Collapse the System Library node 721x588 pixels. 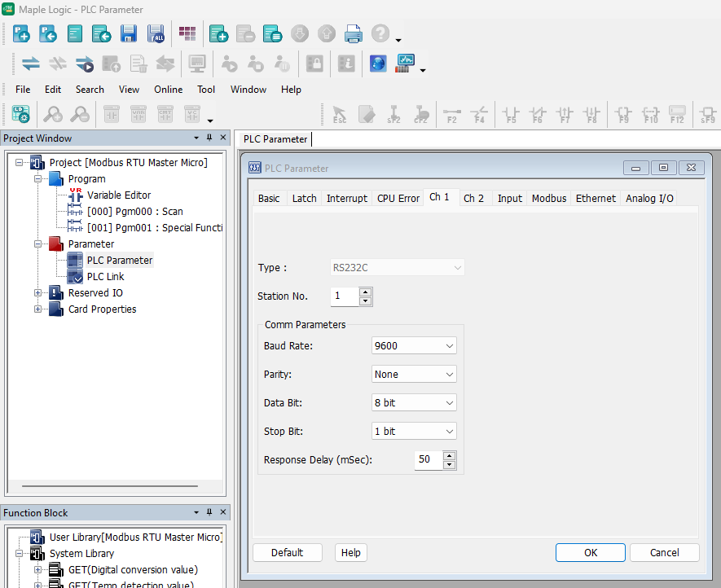tap(19, 554)
